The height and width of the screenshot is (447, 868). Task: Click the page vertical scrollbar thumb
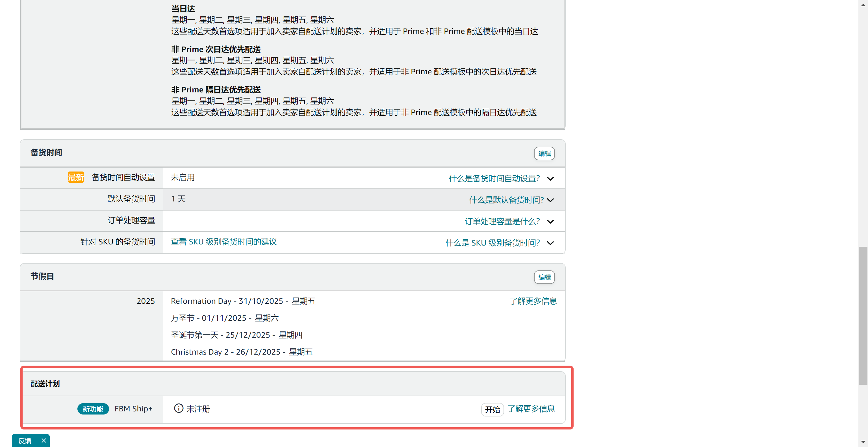(x=863, y=315)
